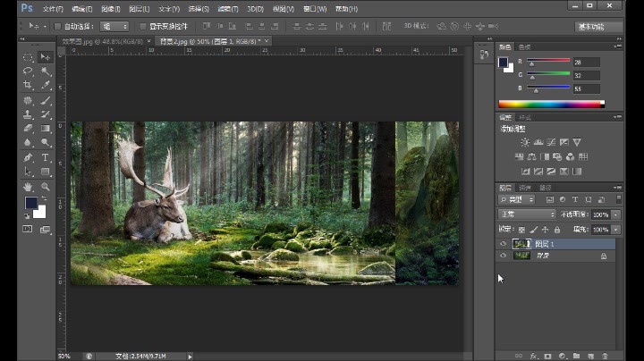Image resolution: width=644 pixels, height=361 pixels.
Task: Enable the 自动选择 checkbox
Action: 58,27
